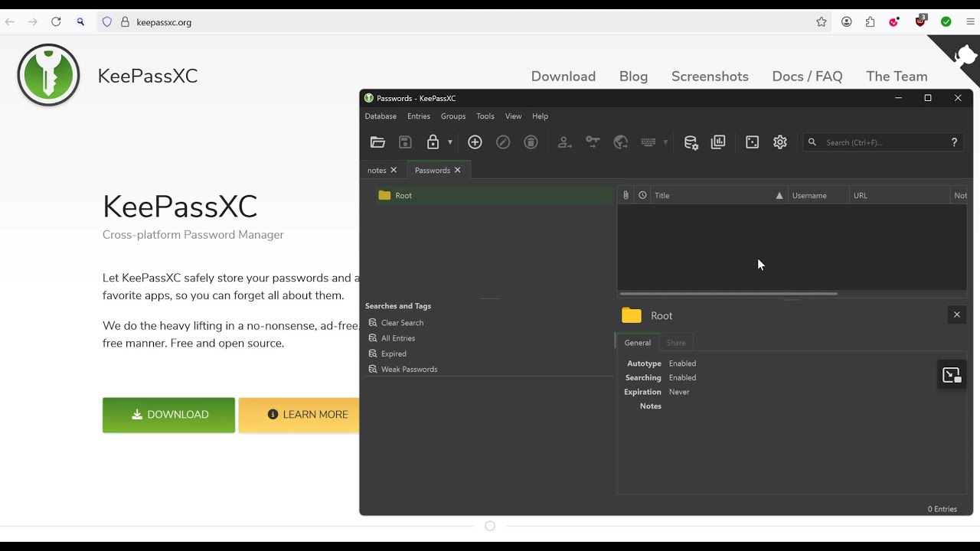Click the copy URL globe icon
Viewport: 980px width, 551px height.
621,142
